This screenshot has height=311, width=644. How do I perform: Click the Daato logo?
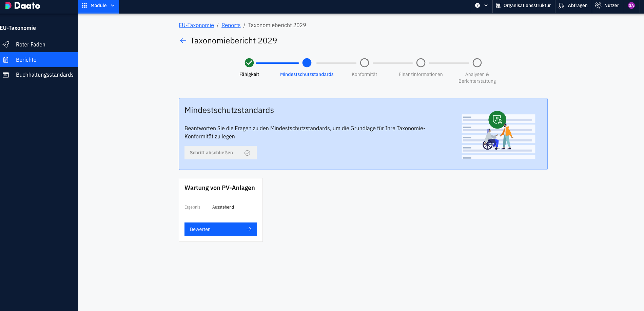[22, 5]
